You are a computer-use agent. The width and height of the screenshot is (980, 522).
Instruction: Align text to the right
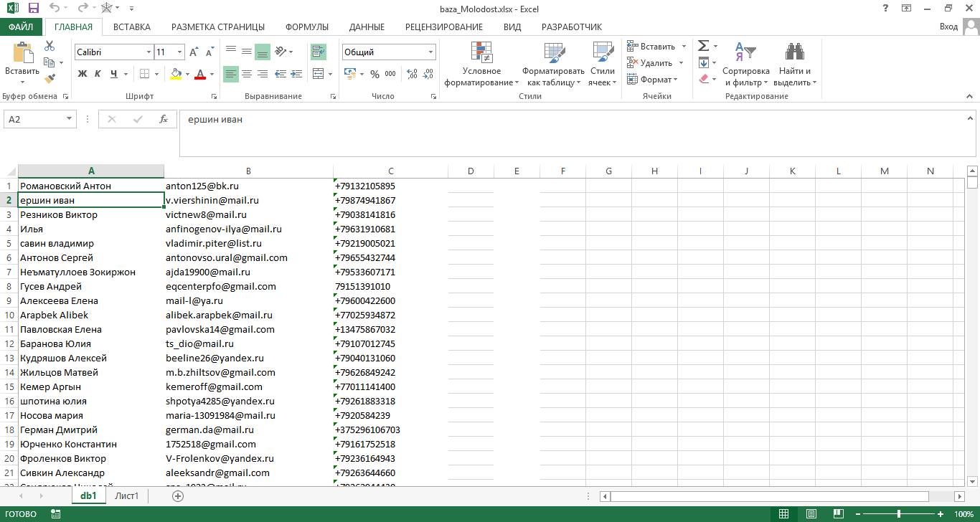[x=263, y=74]
